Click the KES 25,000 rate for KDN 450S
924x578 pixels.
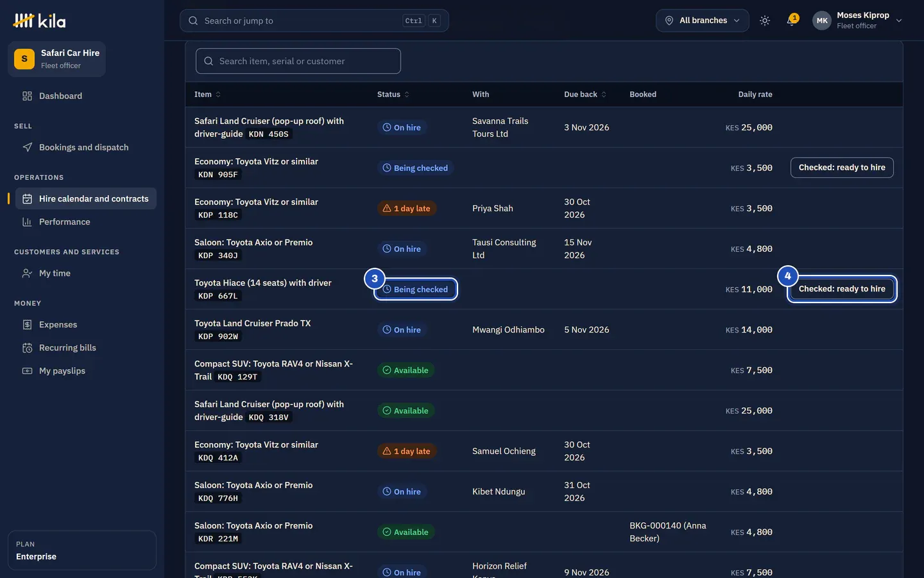749,127
